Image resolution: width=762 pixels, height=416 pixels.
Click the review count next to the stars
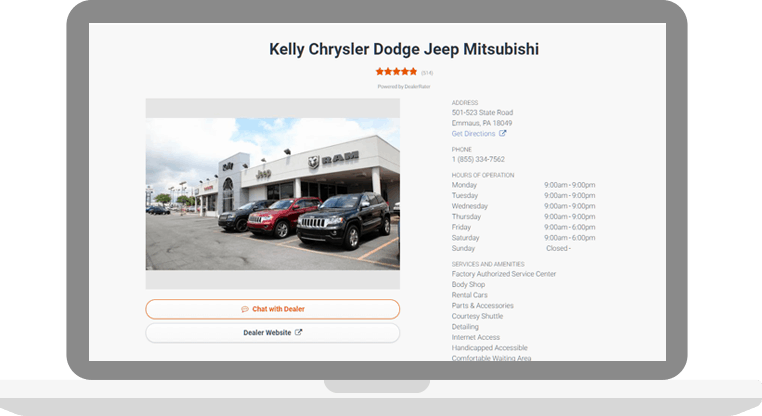click(427, 73)
